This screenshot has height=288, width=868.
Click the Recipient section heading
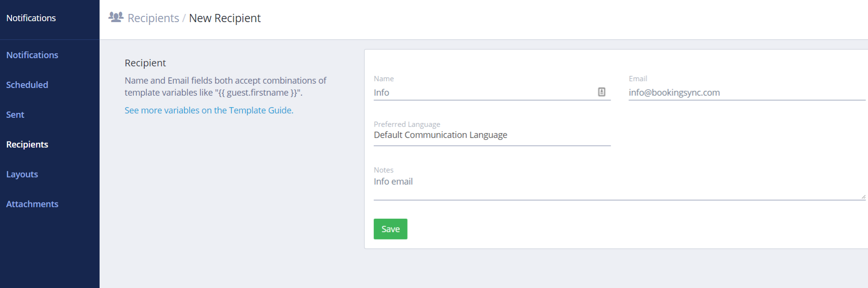click(x=145, y=63)
